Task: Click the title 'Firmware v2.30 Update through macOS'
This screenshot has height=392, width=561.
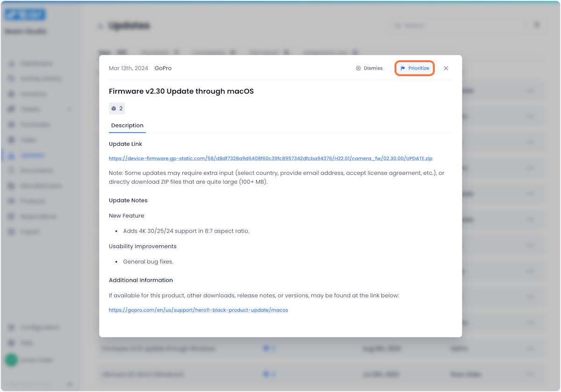Action: (x=181, y=91)
